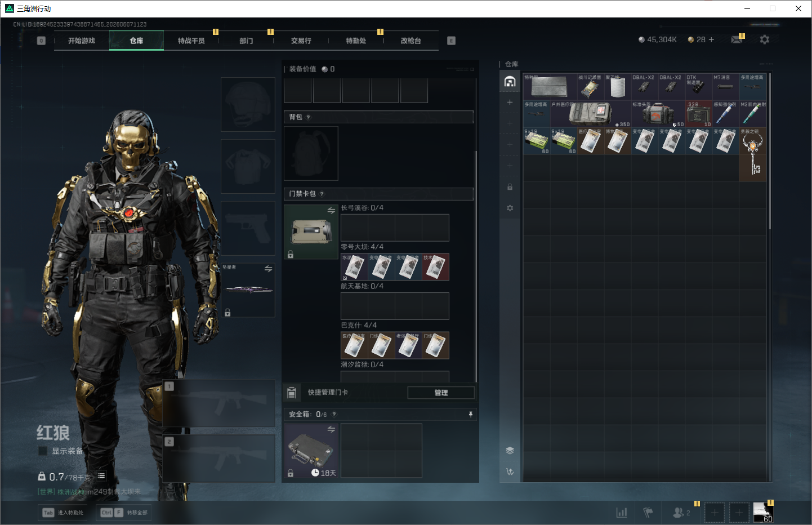Click the warehouse sort stack icon

tap(510, 450)
